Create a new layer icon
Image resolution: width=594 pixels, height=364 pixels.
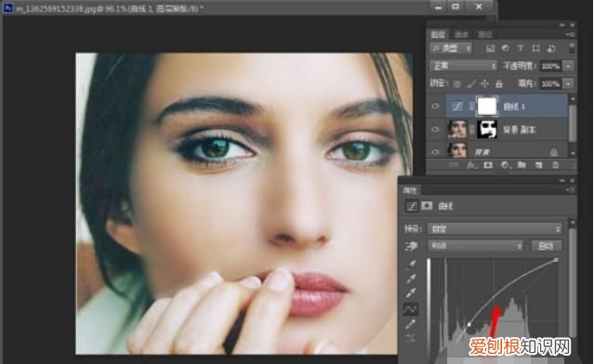click(x=538, y=165)
